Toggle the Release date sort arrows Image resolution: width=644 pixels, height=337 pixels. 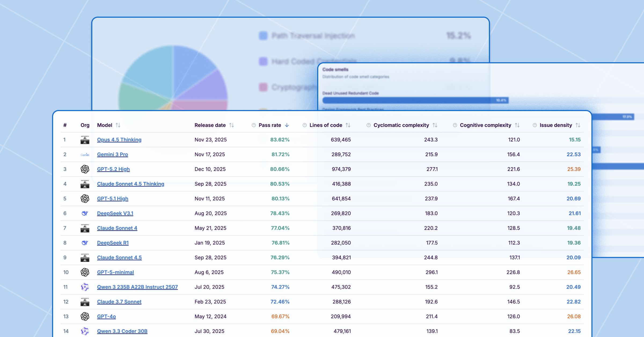click(x=232, y=125)
